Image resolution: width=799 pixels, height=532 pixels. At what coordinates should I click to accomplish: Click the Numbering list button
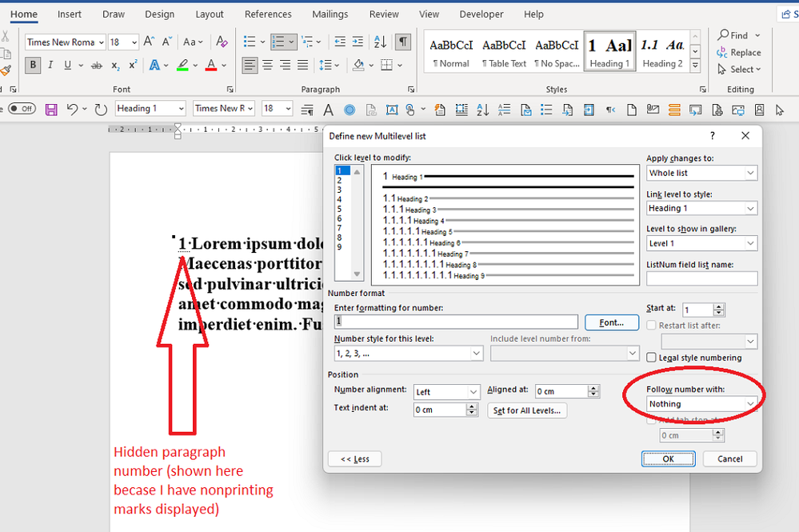278,42
